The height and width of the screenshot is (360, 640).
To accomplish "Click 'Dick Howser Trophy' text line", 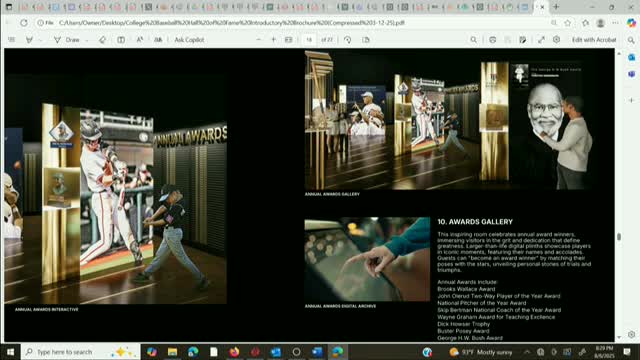I will [464, 324].
